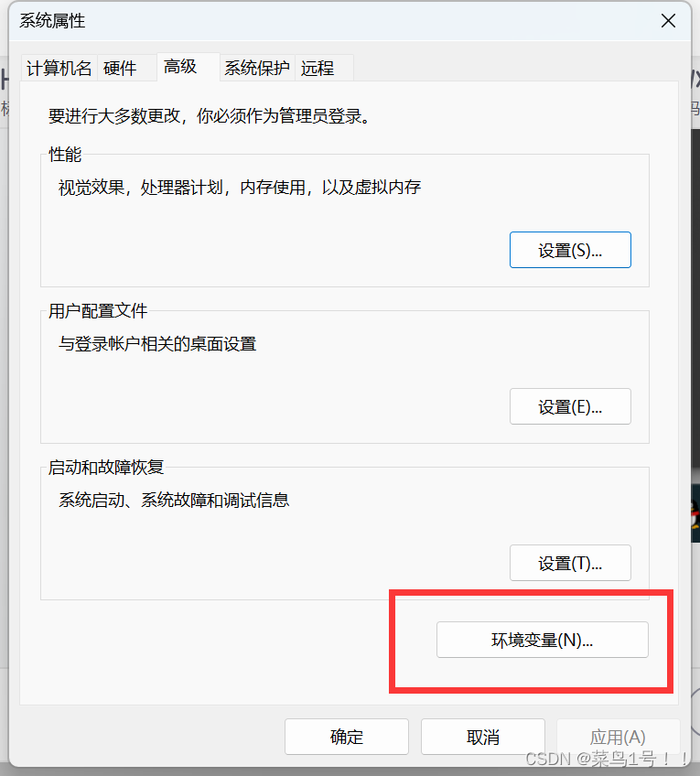Click the 性能 group label

pyautogui.click(x=65, y=155)
